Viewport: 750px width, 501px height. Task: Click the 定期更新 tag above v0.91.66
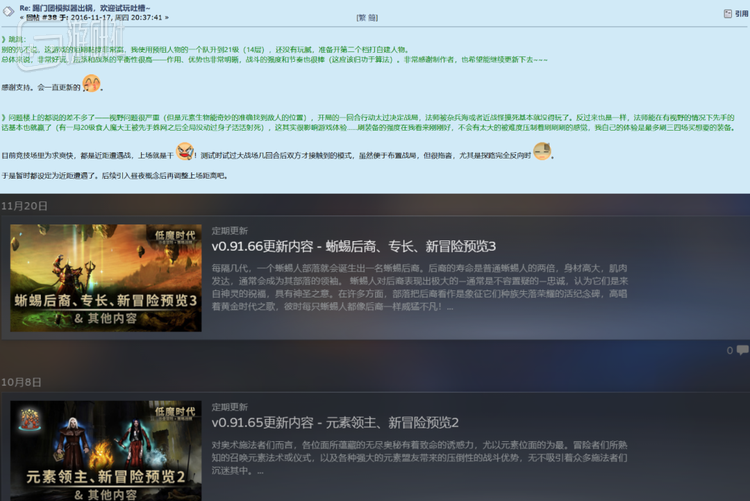pos(229,229)
